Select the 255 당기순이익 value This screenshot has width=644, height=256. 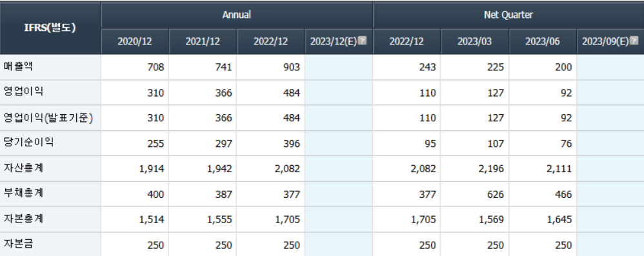[x=156, y=144]
